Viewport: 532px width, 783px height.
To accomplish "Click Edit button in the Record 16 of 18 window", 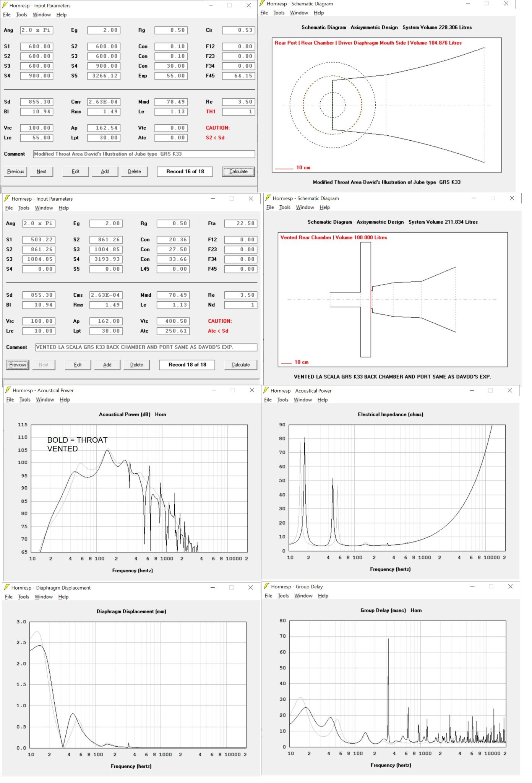I will point(76,171).
